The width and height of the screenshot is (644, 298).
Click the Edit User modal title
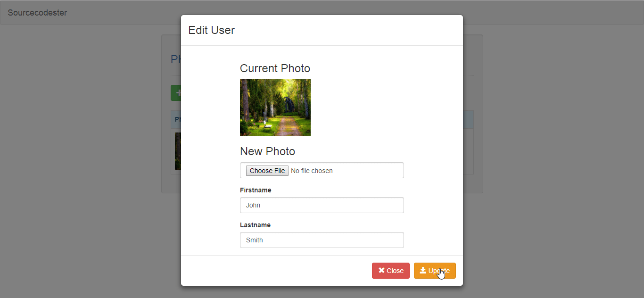211,30
